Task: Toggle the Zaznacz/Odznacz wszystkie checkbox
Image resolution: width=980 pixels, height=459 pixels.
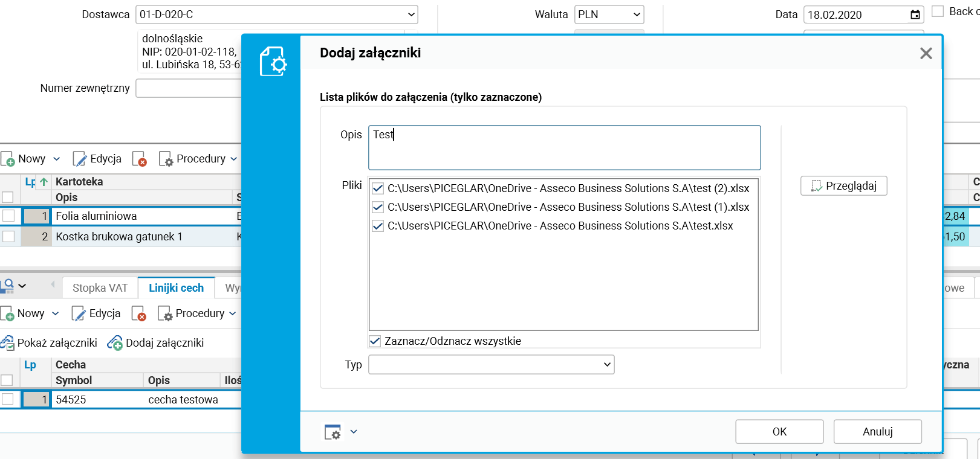Action: (375, 341)
